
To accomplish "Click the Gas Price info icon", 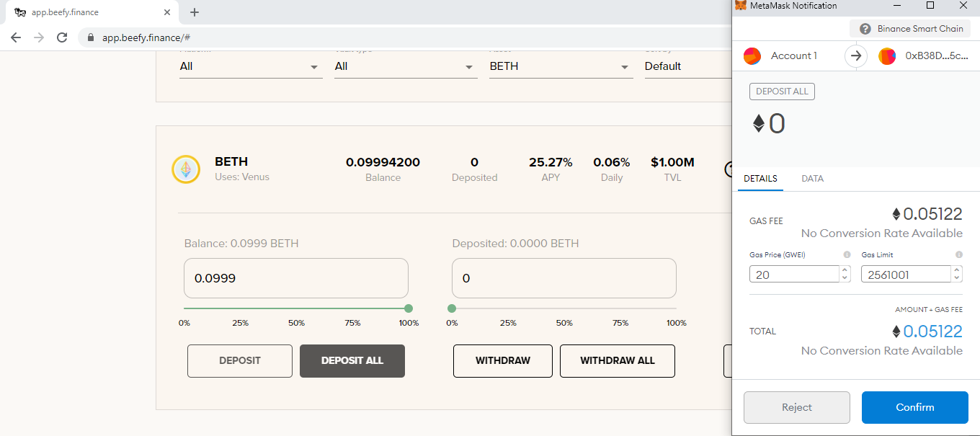I will pyautogui.click(x=847, y=255).
